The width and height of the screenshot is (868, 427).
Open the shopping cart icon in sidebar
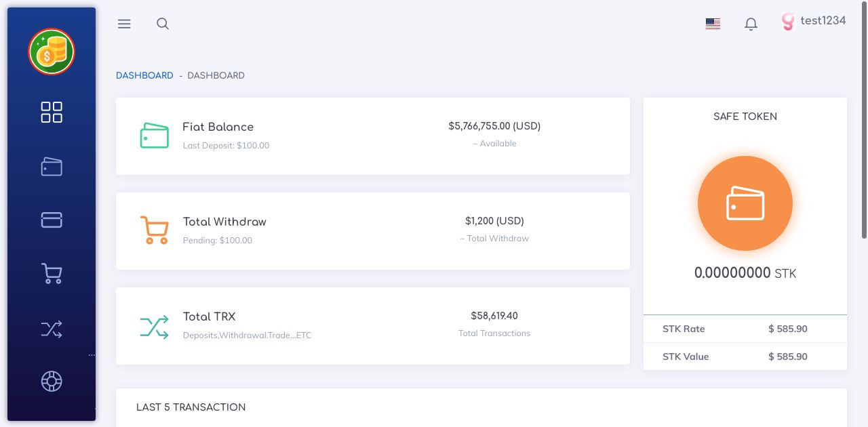(x=52, y=273)
